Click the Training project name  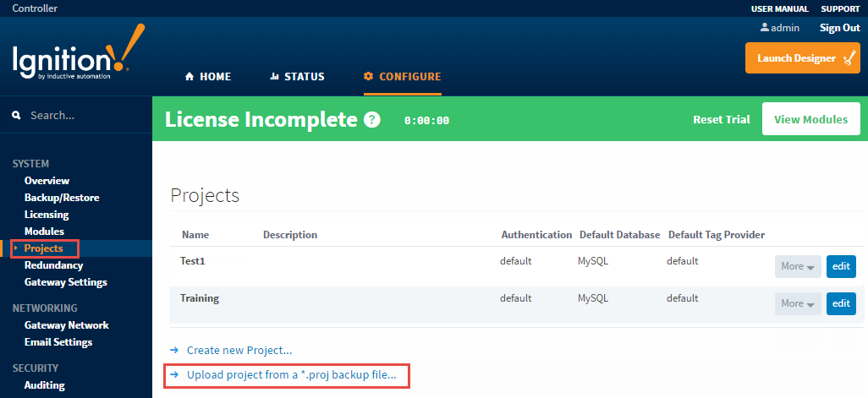coord(200,298)
